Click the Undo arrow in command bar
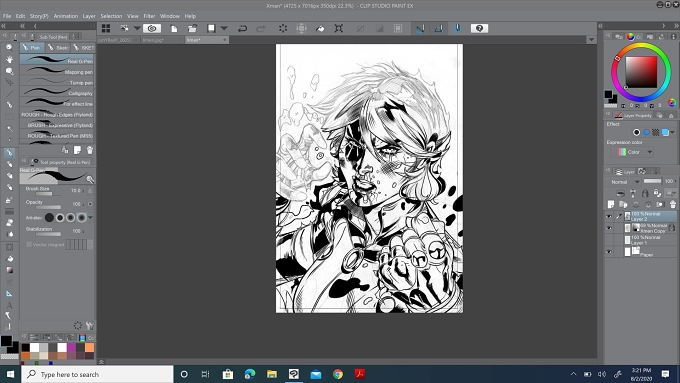 (x=242, y=28)
